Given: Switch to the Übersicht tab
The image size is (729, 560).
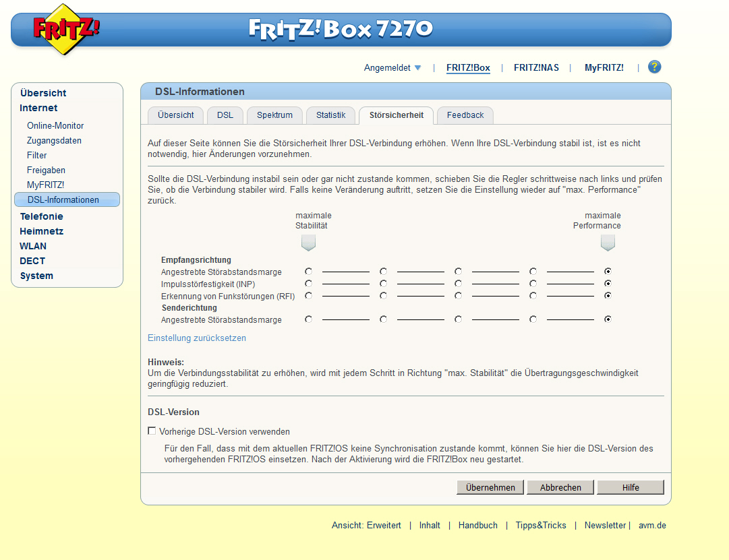Looking at the screenshot, I should tap(176, 115).
